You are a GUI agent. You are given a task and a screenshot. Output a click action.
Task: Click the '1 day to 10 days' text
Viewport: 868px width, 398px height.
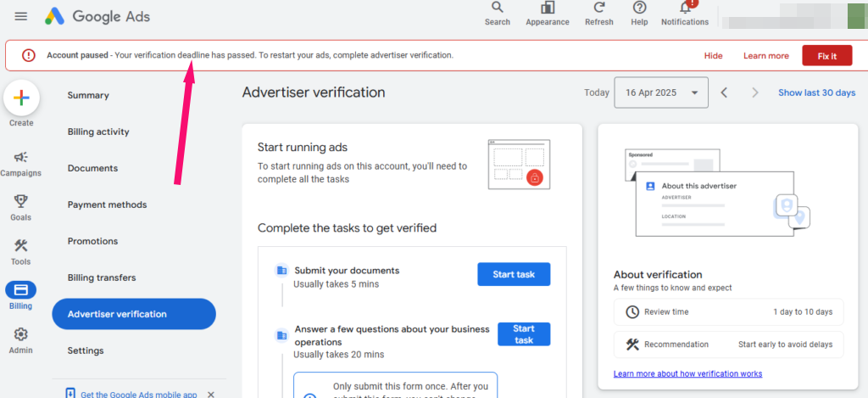(x=803, y=312)
